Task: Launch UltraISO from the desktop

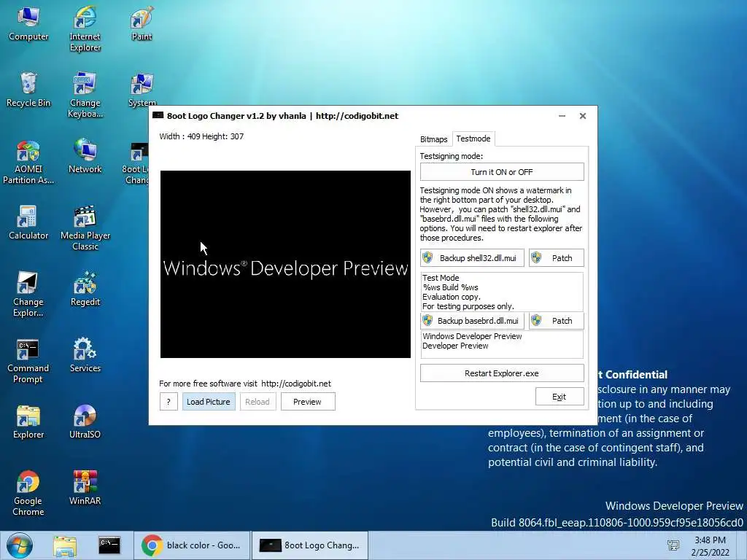Action: [85, 421]
